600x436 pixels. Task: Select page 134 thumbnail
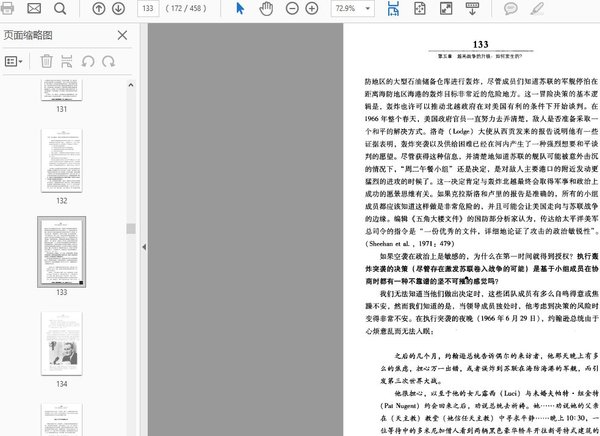62,343
